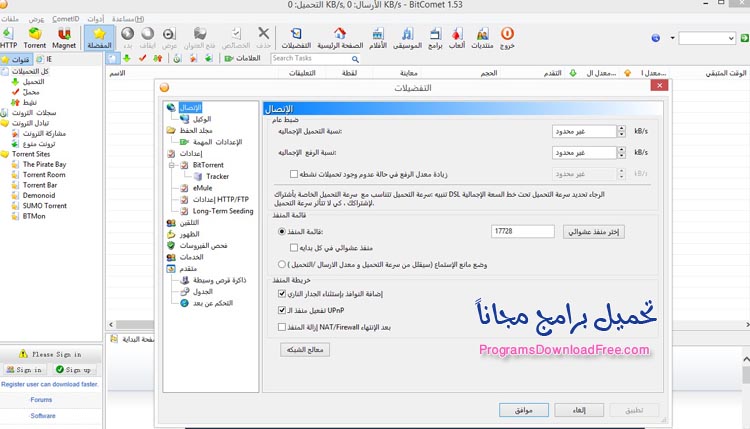Open the Software (برامج) toolbar icon
This screenshot has width=750, height=429.
(435, 38)
